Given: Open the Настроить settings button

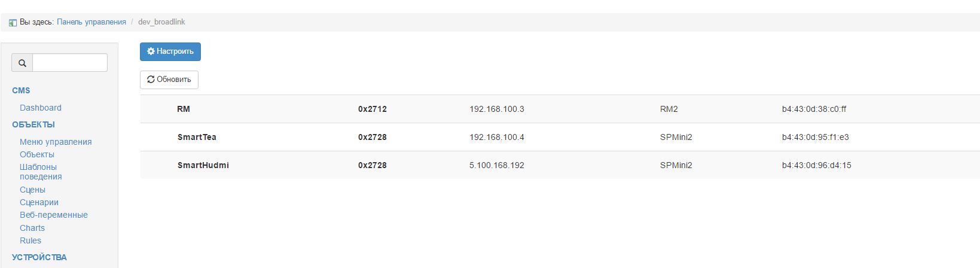Looking at the screenshot, I should pos(170,52).
